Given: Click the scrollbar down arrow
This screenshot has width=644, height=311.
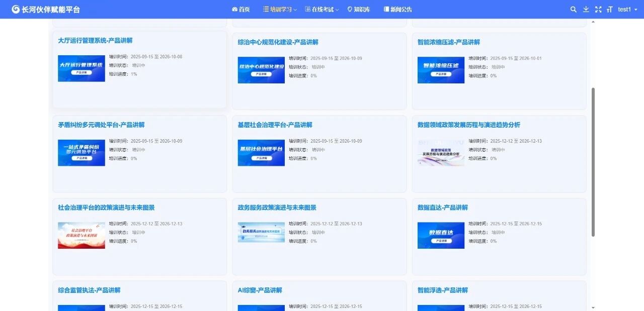Looking at the screenshot, I should pos(593,307).
